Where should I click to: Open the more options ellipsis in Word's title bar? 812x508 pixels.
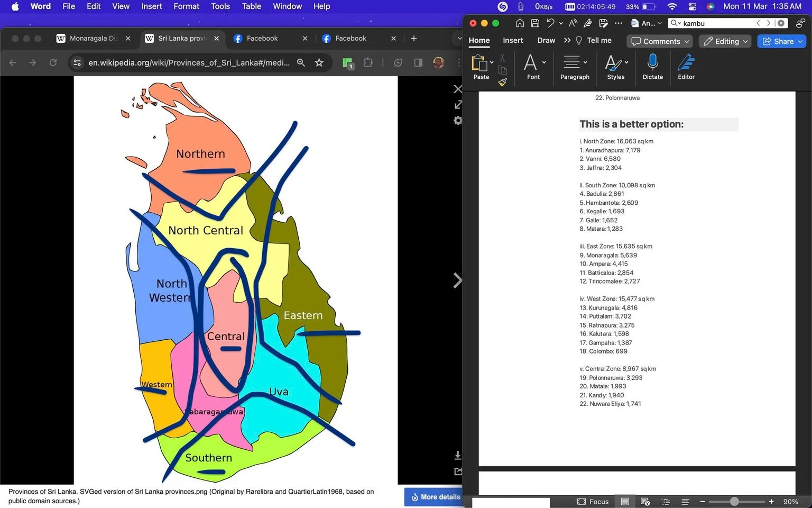pos(619,23)
